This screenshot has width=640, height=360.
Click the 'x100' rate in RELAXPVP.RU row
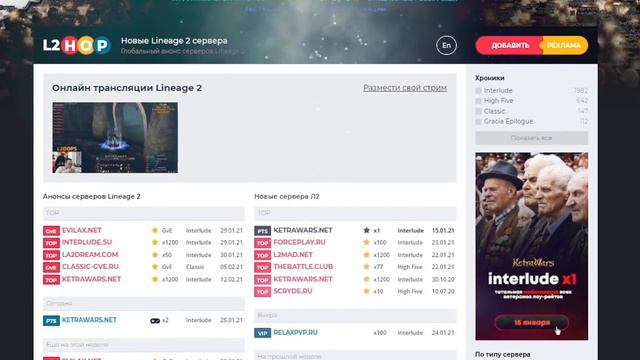(x=380, y=333)
